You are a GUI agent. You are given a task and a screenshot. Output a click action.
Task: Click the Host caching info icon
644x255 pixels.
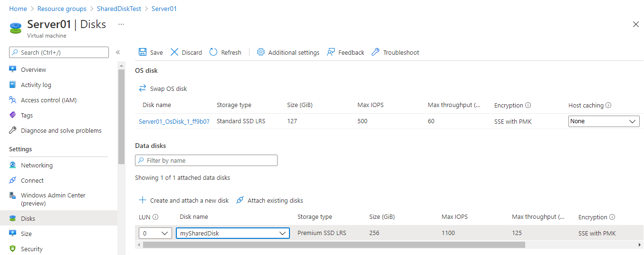(x=608, y=106)
